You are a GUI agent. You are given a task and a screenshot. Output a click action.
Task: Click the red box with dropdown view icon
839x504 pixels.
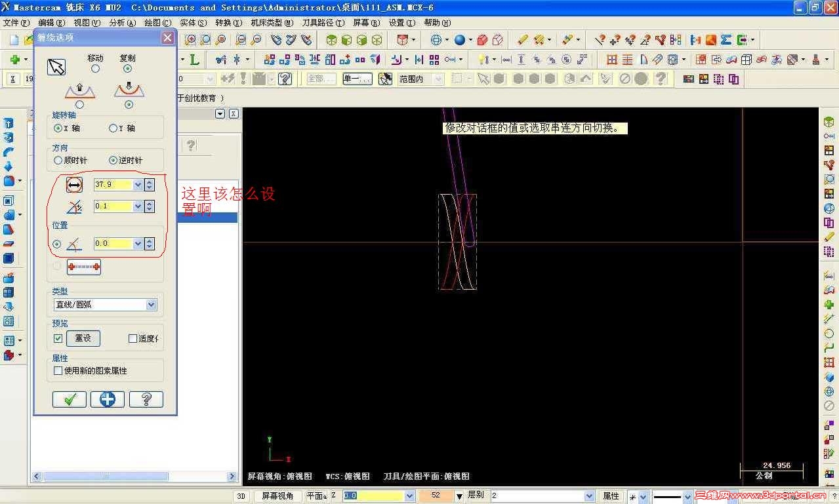[x=403, y=40]
